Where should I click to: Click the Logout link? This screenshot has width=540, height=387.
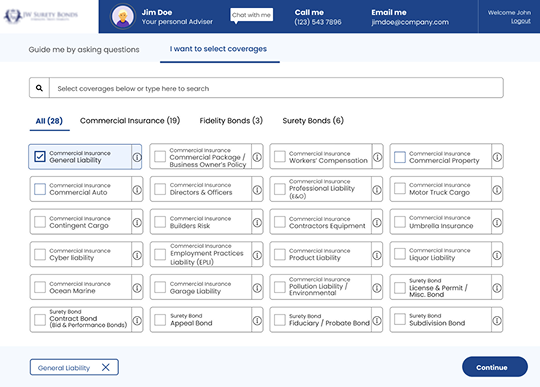521,21
